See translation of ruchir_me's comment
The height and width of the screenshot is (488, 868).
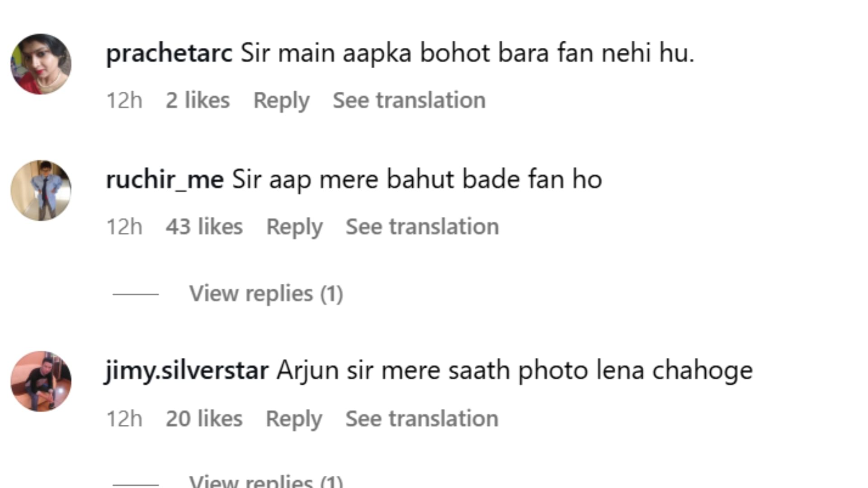tap(422, 227)
